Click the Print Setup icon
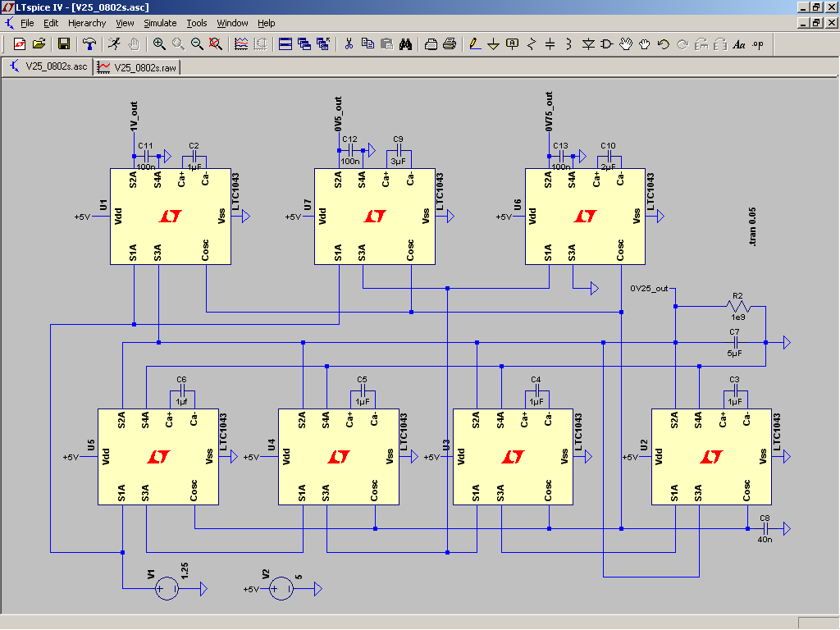Screen dimensions: 840x630 pyautogui.click(x=431, y=44)
